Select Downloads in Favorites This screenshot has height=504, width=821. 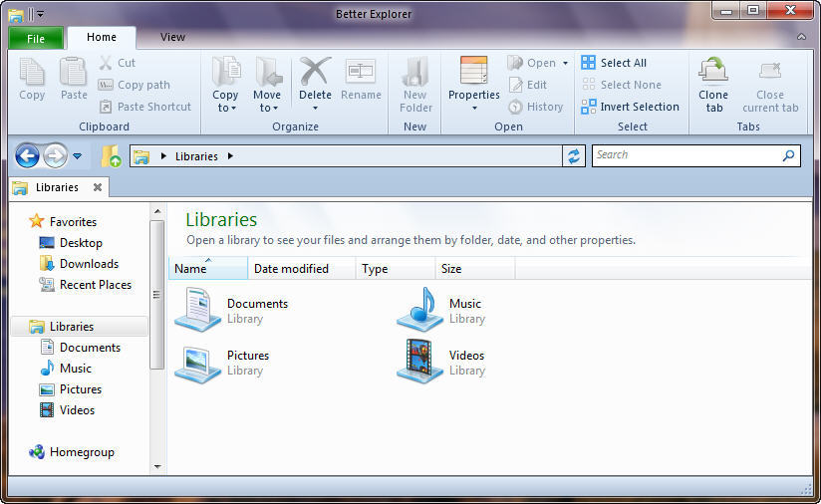pyautogui.click(x=89, y=264)
